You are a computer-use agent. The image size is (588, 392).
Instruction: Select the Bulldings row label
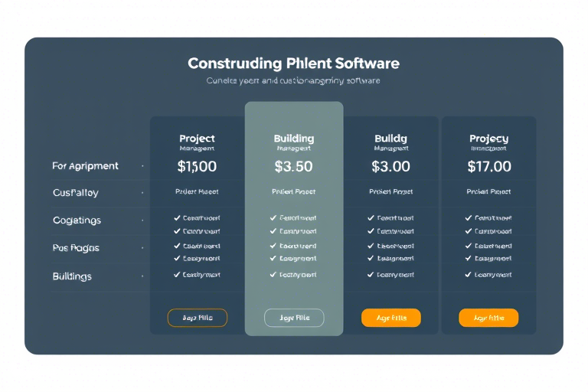point(72,276)
